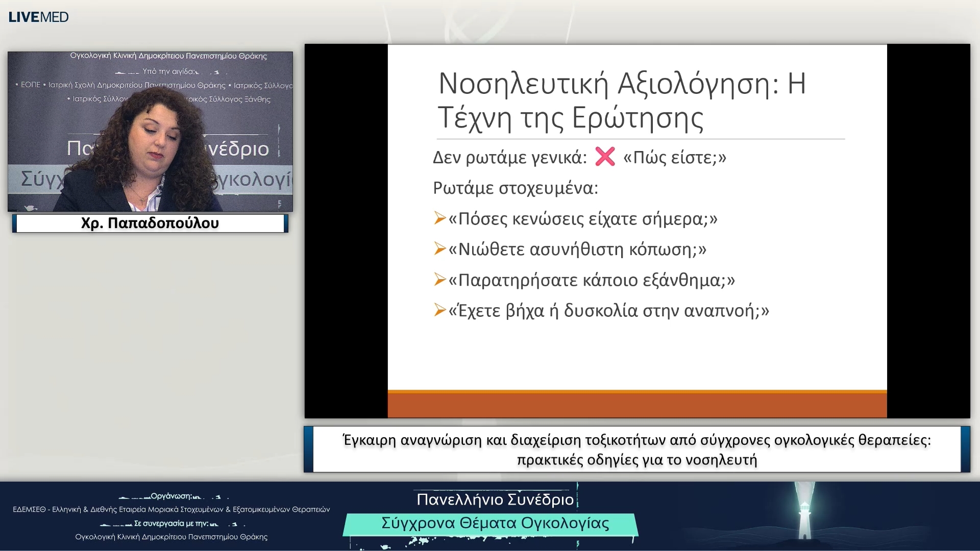Click the Σύγχρονα Θέματα Ογκολογίας banner
Viewport: 980px width, 551px height.
495,523
